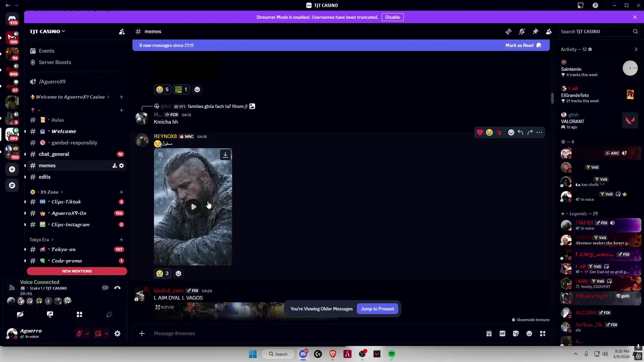644x362 pixels.
Task: Open AguerroX9-On channel
Action: pos(68,213)
